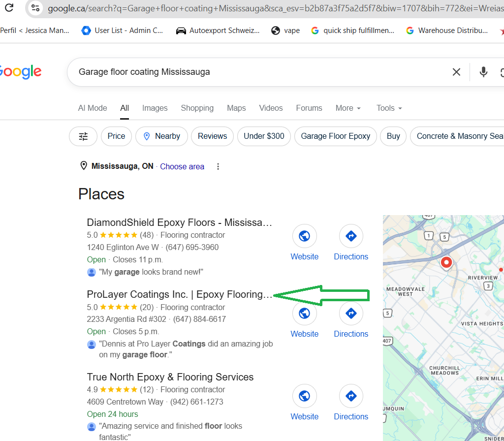Switch to Videos tab
The image size is (504, 441).
(271, 108)
